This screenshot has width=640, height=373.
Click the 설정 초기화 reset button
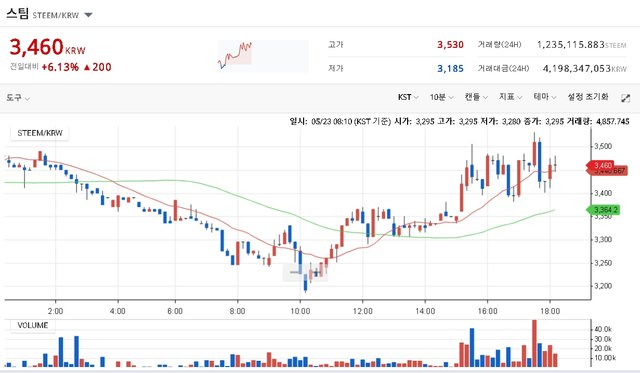[588, 97]
